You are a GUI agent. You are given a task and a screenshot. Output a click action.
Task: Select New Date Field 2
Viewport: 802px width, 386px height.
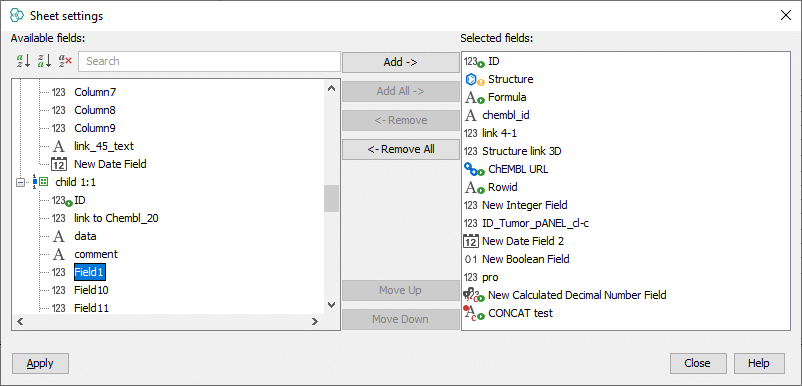(523, 241)
